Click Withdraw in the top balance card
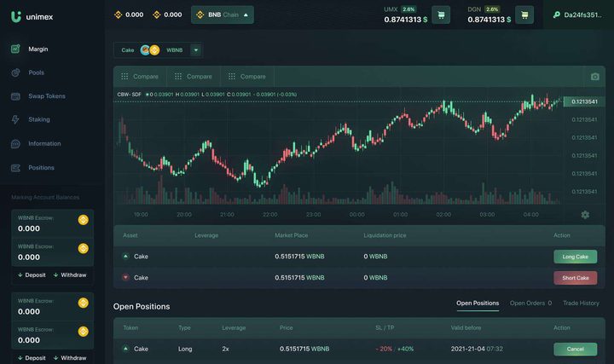 70,275
